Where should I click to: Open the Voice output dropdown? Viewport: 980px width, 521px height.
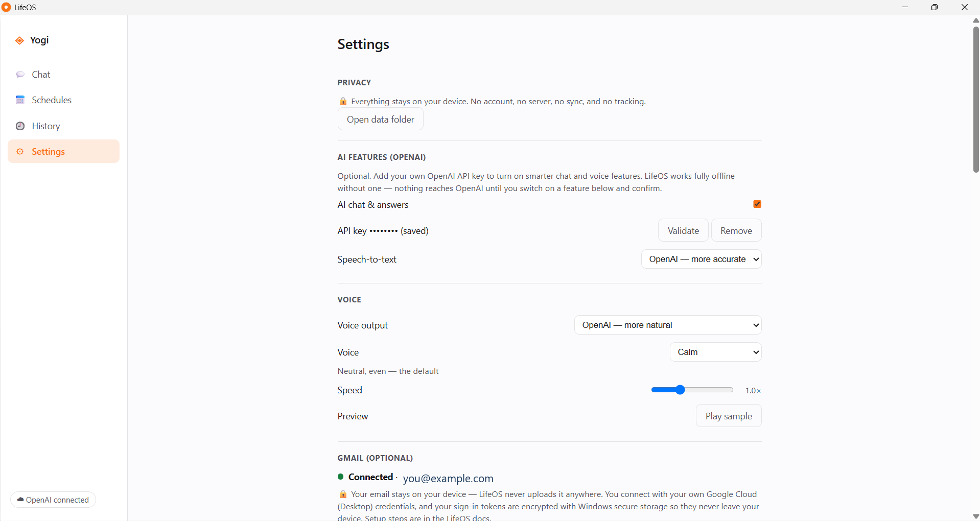(x=668, y=325)
